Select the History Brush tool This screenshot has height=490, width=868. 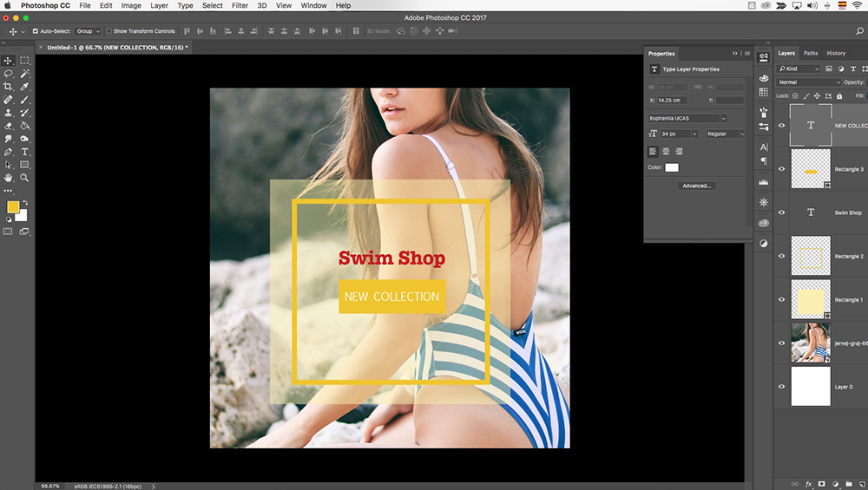click(25, 113)
